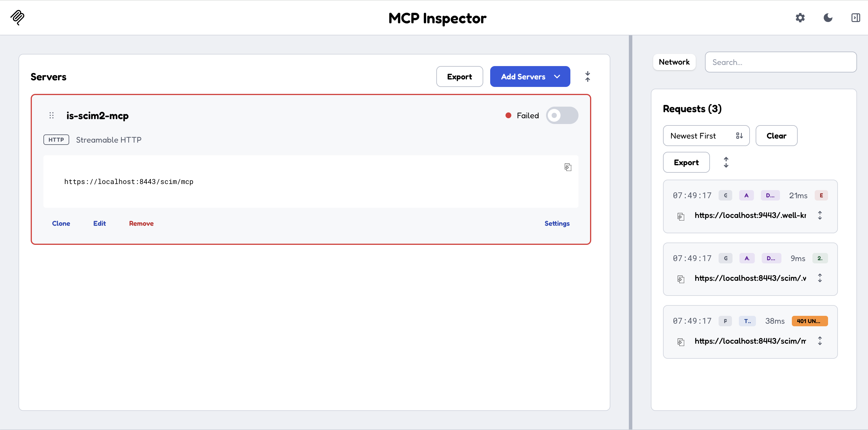
Task: Toggle the is-scim2-mcp connection switch
Action: click(562, 115)
